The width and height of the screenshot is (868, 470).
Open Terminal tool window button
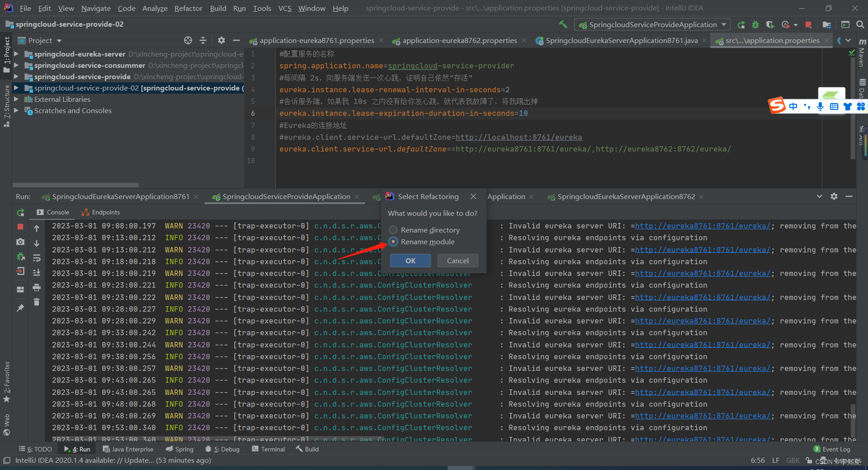click(x=269, y=449)
